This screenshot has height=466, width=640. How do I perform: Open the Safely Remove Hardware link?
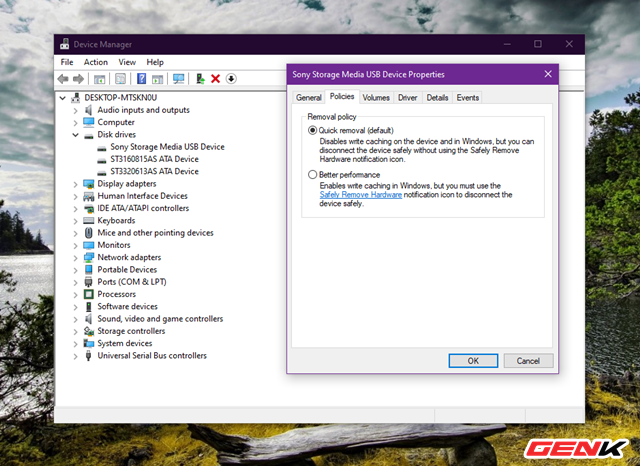click(360, 195)
